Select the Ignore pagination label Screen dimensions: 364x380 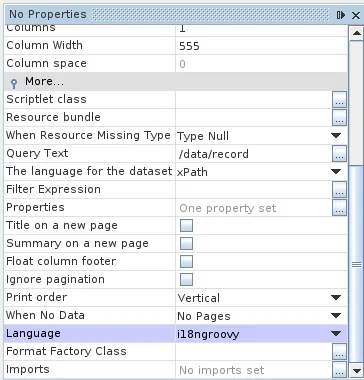55,279
